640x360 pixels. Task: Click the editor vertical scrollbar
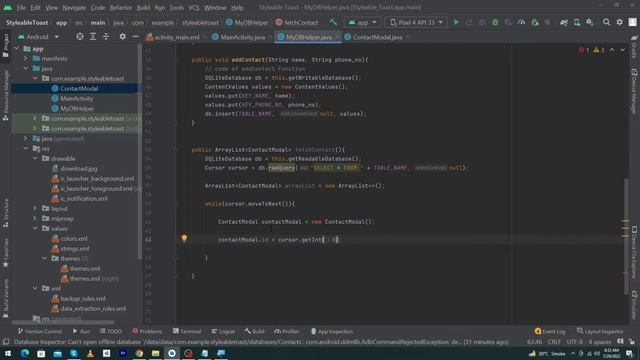click(626, 237)
